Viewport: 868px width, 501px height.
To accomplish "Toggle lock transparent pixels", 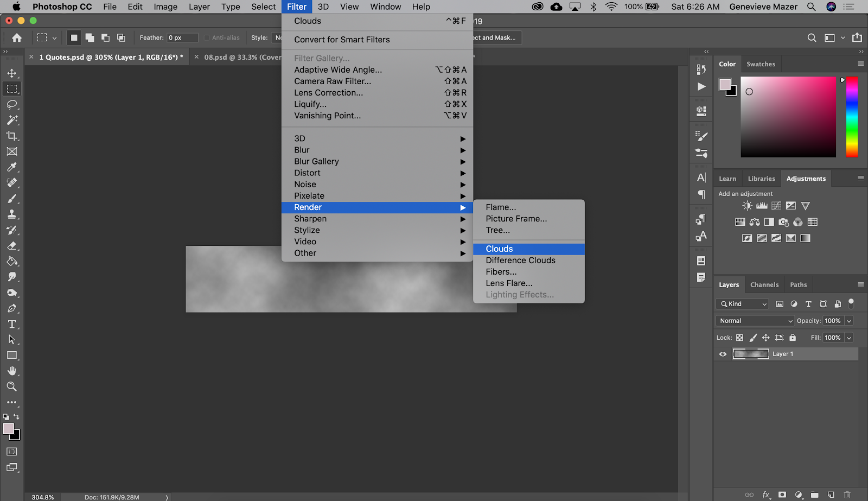I will [x=739, y=338].
